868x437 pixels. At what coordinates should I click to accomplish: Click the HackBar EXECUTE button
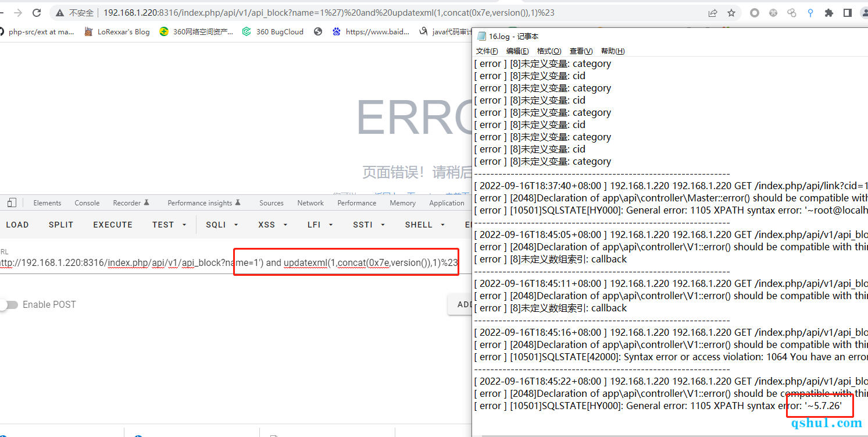113,225
